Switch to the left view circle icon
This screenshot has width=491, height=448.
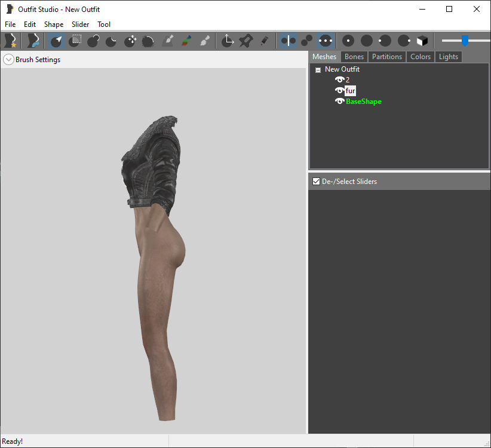point(385,41)
